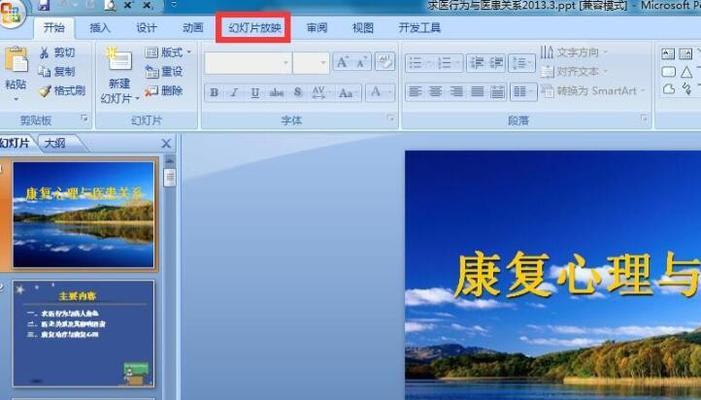Click the Delete (删除) slide button

pos(164,91)
